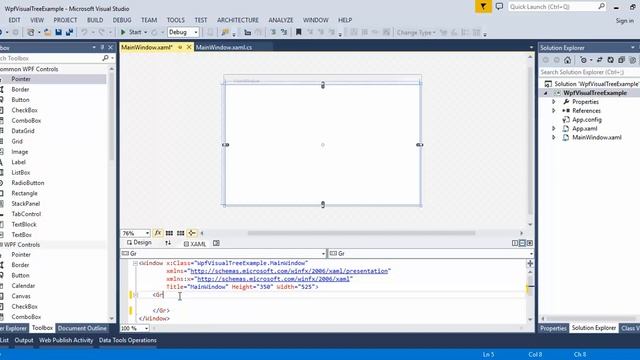Open the feedback speech bubble icon
Viewport: 640px width, 360px height.
pyautogui.click(x=499, y=7)
